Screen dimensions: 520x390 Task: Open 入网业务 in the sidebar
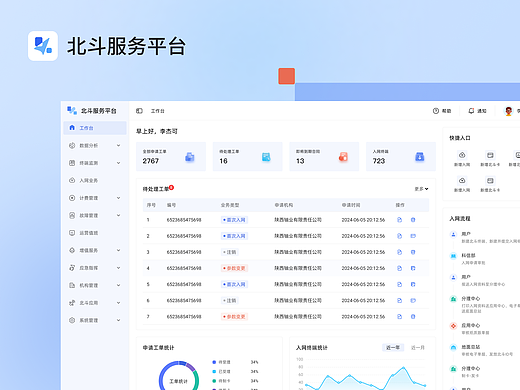point(95,180)
